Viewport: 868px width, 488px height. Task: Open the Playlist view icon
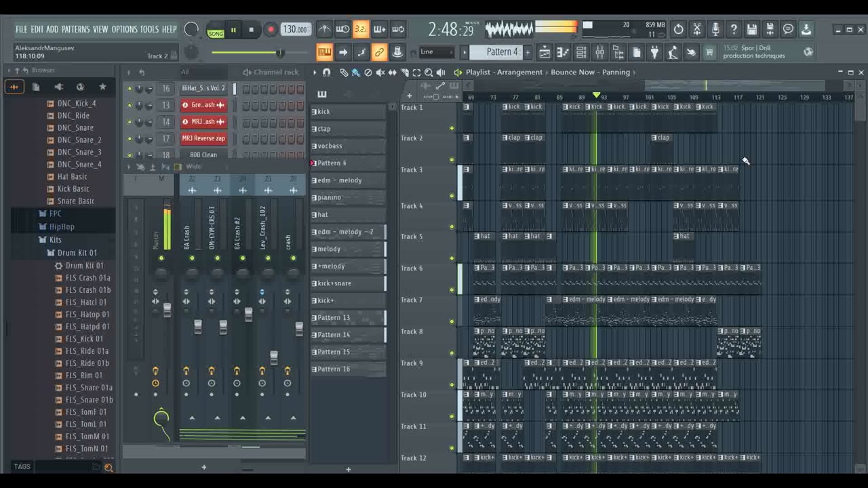[545, 52]
